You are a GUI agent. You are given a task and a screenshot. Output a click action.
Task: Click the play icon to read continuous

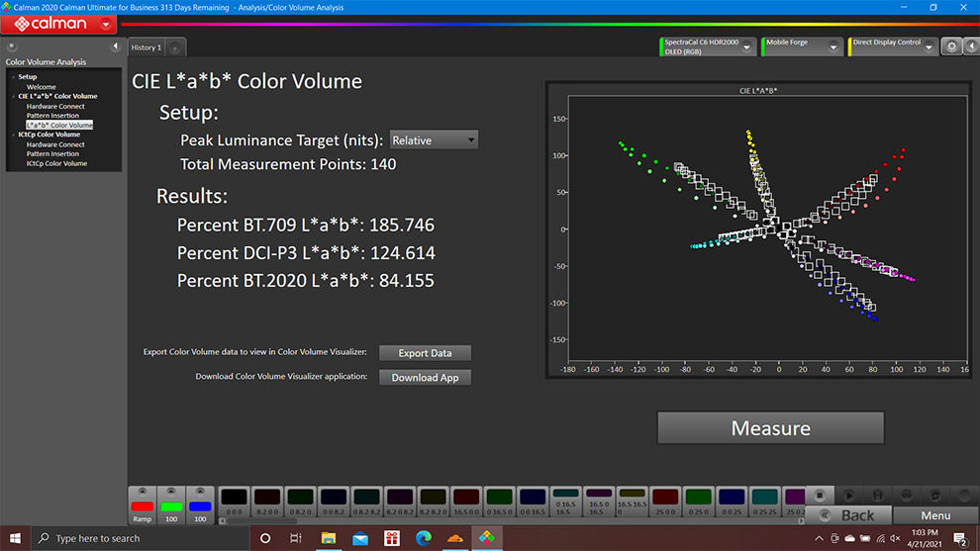pos(848,496)
